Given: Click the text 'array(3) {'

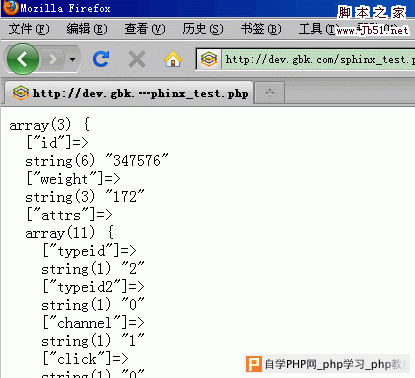Looking at the screenshot, I should pos(50,125).
